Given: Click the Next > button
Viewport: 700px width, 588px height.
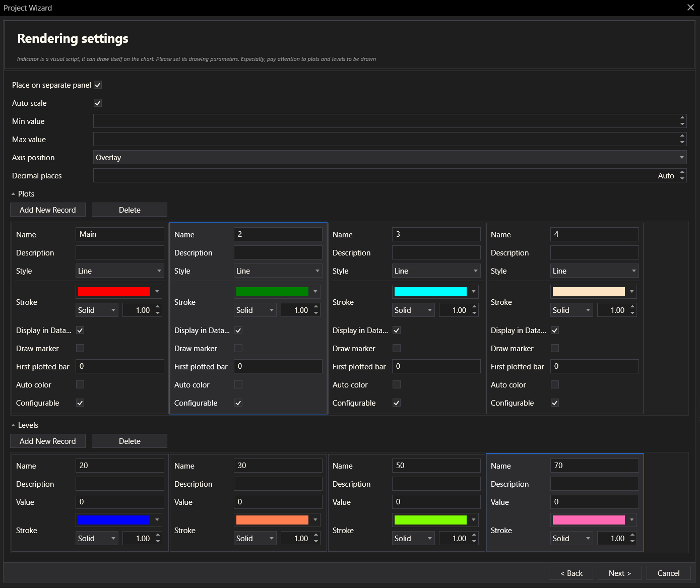Looking at the screenshot, I should pos(619,573).
